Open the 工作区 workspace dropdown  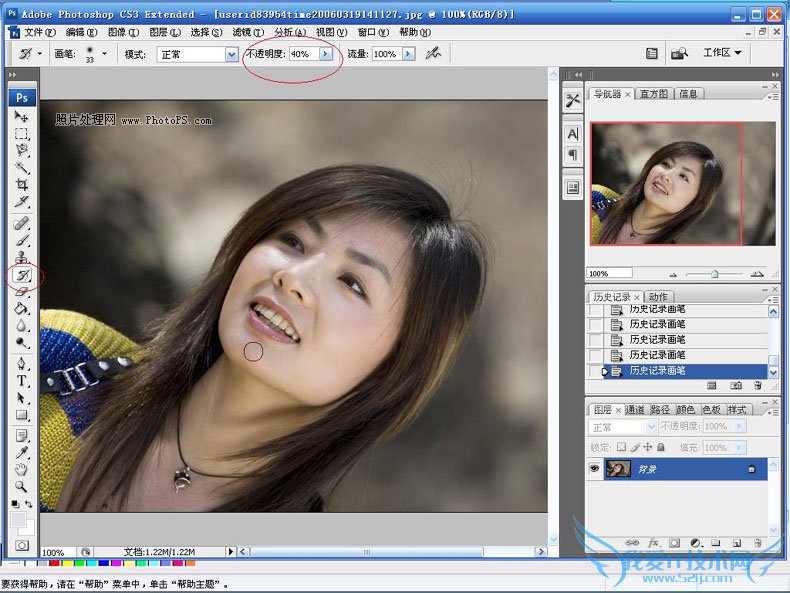722,53
